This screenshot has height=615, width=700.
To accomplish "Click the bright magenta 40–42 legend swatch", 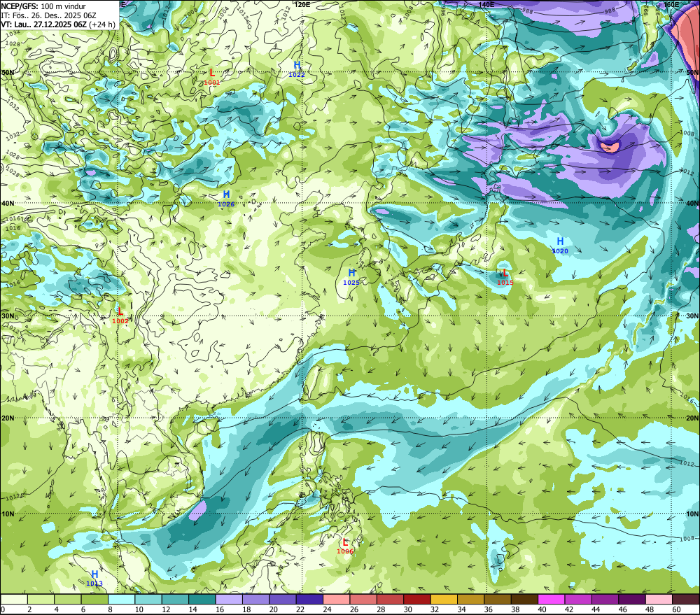I will click(x=552, y=599).
